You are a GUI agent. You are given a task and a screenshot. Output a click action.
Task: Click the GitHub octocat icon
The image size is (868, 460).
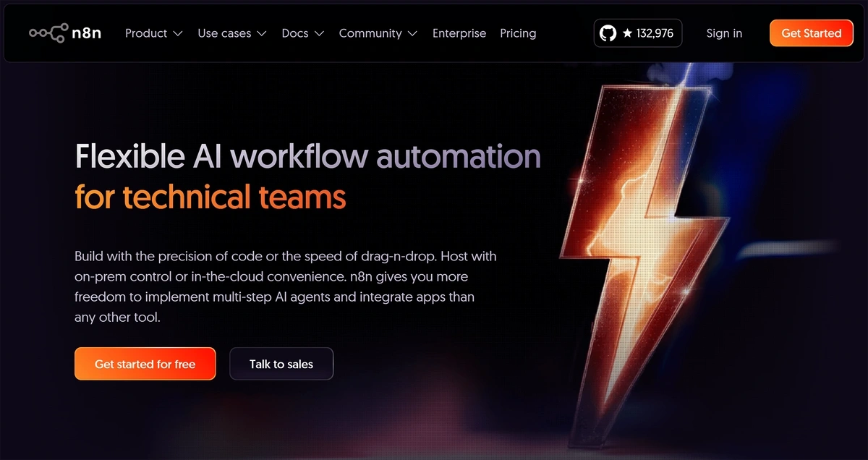click(608, 33)
